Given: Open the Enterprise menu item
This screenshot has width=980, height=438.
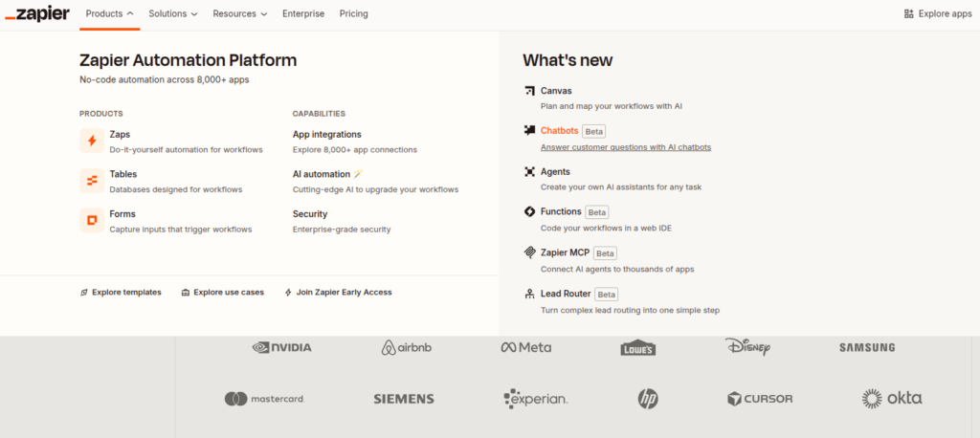Looking at the screenshot, I should click(303, 14).
